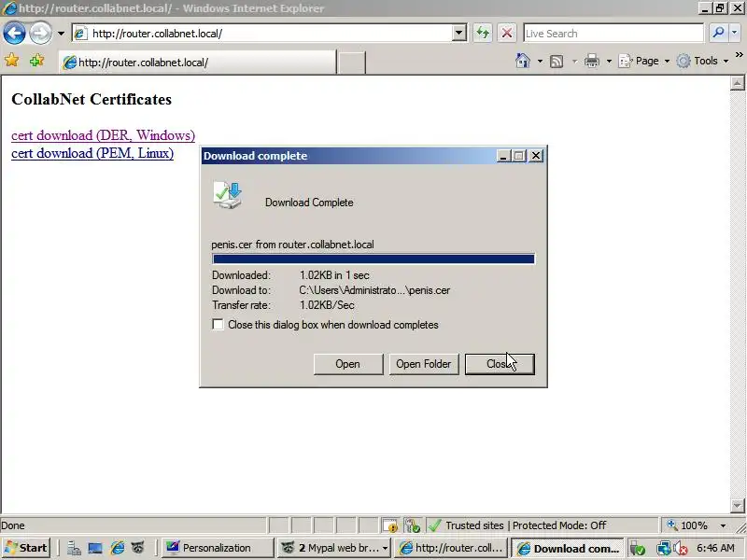Screen dimensions: 747x560
Task: Click the Home page icon
Action: point(523,61)
